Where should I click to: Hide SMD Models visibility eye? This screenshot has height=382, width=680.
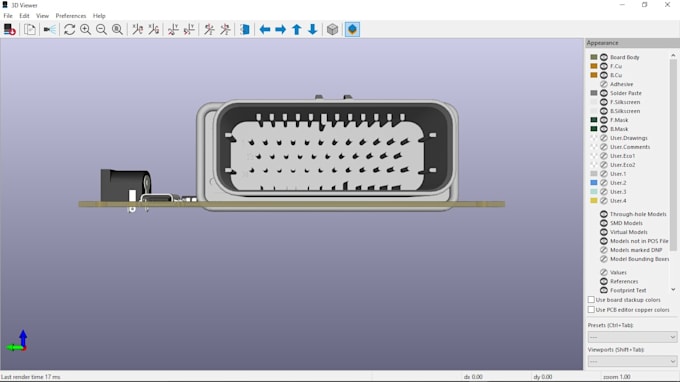(604, 223)
